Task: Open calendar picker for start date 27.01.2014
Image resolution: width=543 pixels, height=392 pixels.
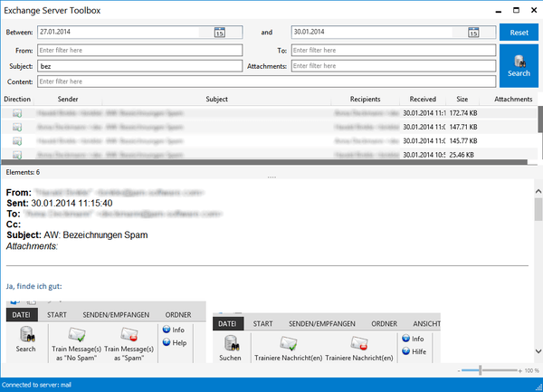Action: (x=220, y=33)
